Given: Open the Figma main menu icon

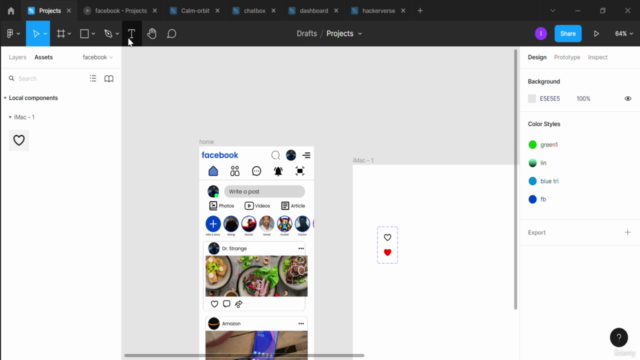Looking at the screenshot, I should (x=10, y=33).
